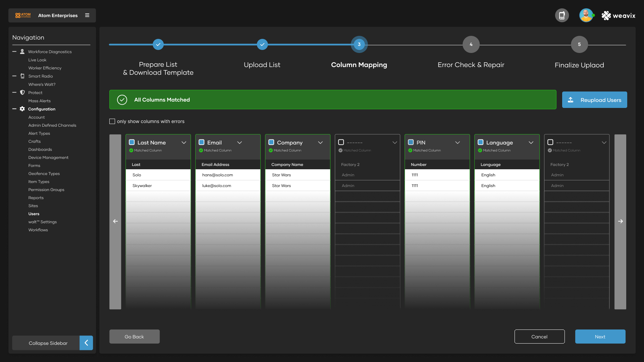
Task: Open Worker Efficiency in navigation
Action: tap(45, 68)
